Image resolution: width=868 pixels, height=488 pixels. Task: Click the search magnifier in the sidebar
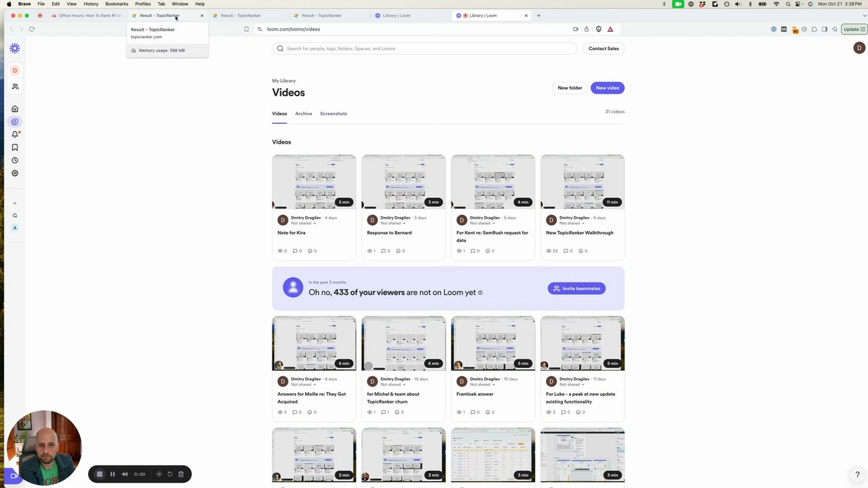coord(15,216)
